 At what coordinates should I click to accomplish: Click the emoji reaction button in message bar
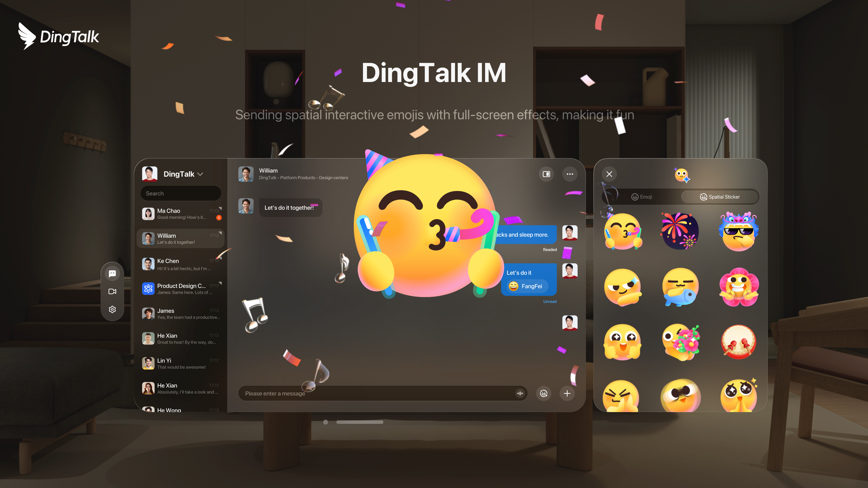coord(543,393)
